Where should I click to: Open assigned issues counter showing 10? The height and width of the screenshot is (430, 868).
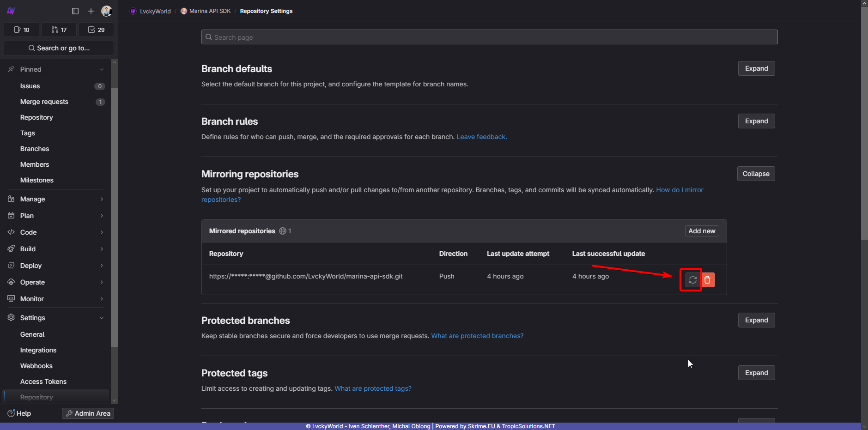tap(22, 30)
